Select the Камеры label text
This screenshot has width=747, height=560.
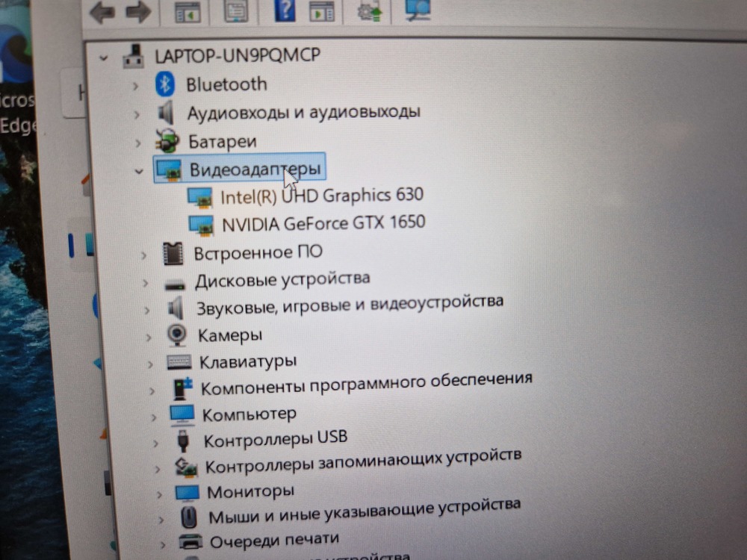coord(229,335)
